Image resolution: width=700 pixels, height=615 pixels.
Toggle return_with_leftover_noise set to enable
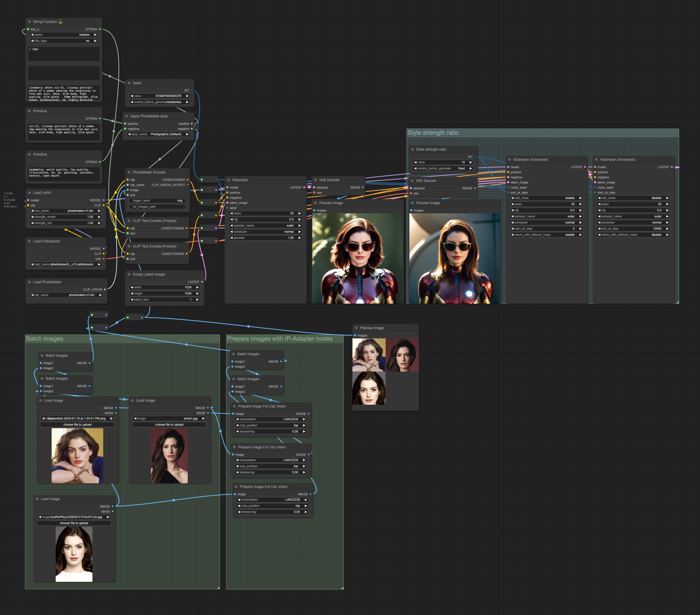coord(546,235)
